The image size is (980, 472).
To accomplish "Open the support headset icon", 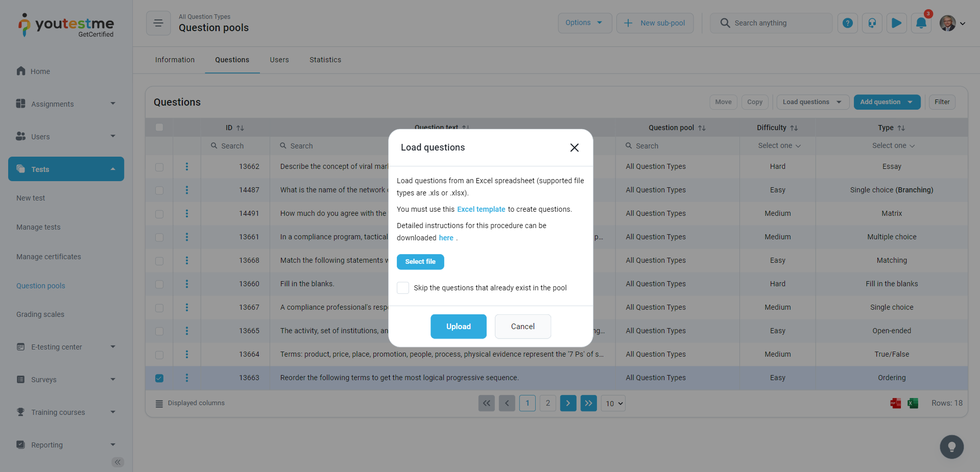I will pyautogui.click(x=872, y=23).
